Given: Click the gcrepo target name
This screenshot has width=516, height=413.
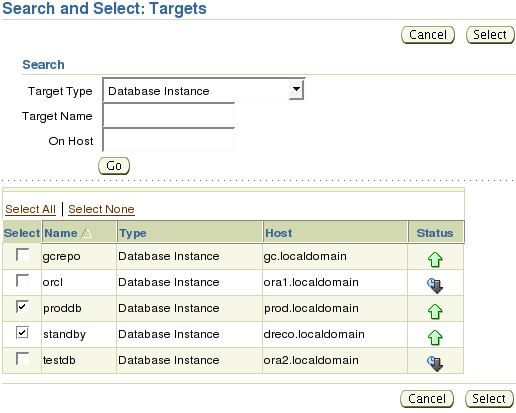Looking at the screenshot, I should [x=62, y=257].
